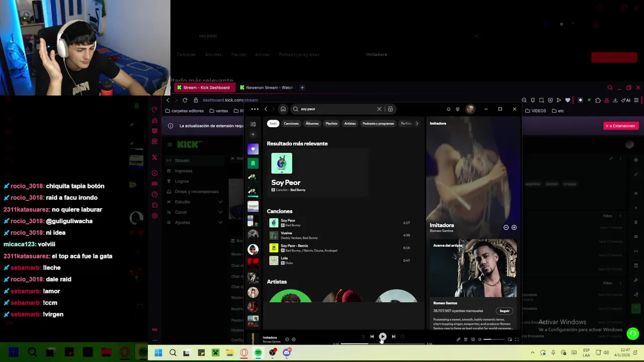Image resolution: width=644 pixels, height=362 pixels.
Task: Click the play button in Spotify player
Action: click(x=382, y=337)
